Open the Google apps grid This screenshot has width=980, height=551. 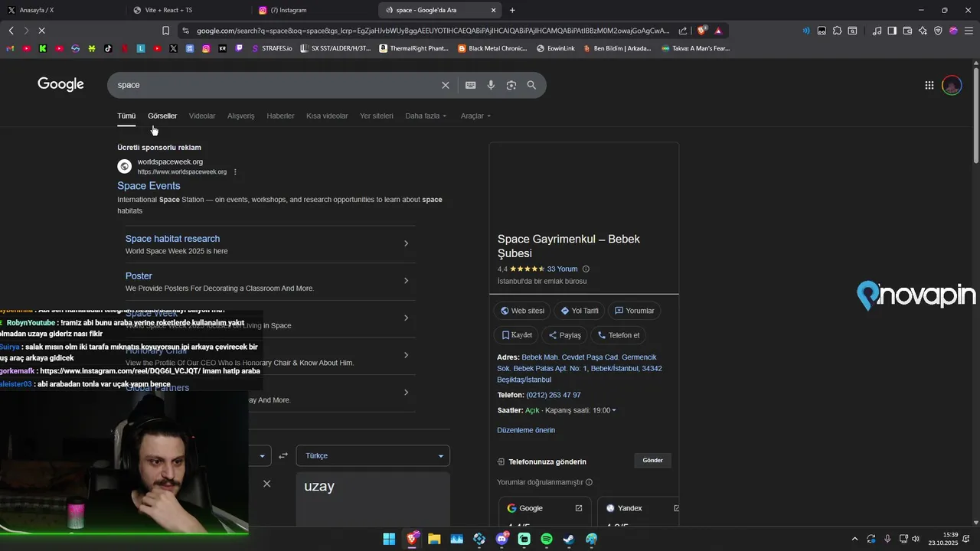click(929, 85)
